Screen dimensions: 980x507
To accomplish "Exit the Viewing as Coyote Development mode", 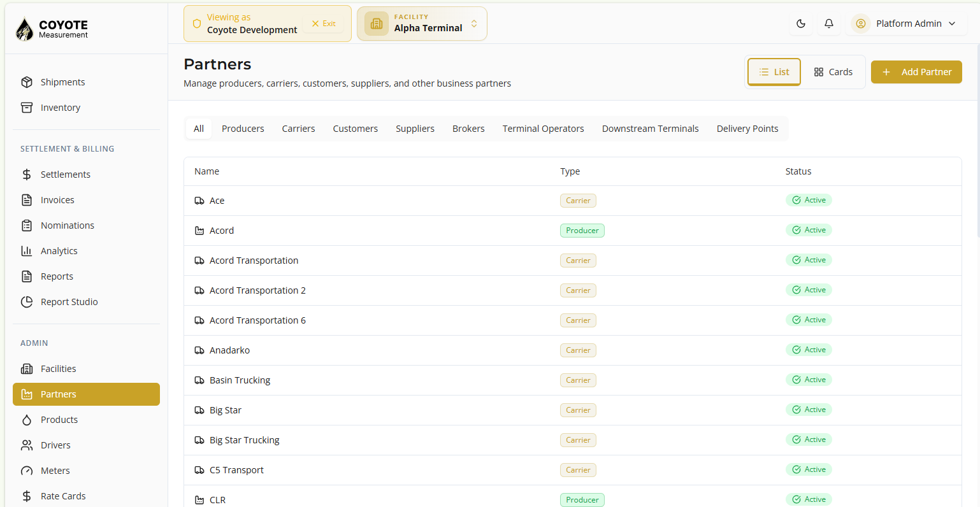I will tap(324, 24).
